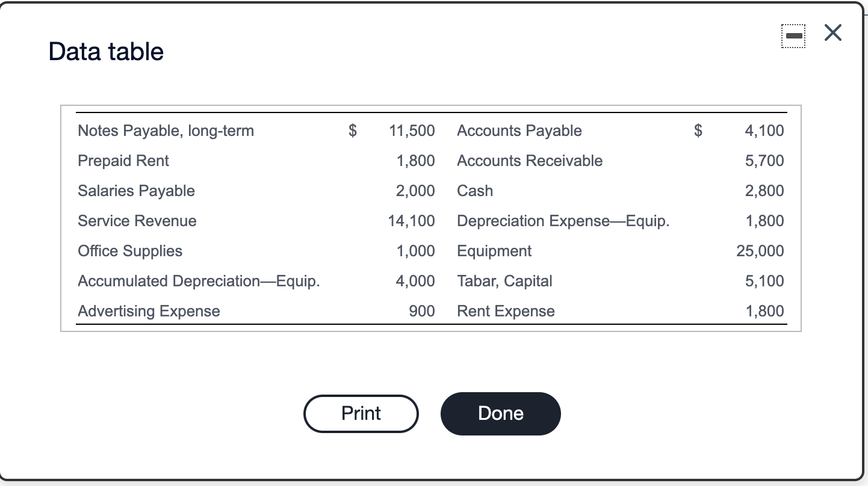Click the Tabar, Capital entry
Screen dimensions: 868x486
click(504, 281)
